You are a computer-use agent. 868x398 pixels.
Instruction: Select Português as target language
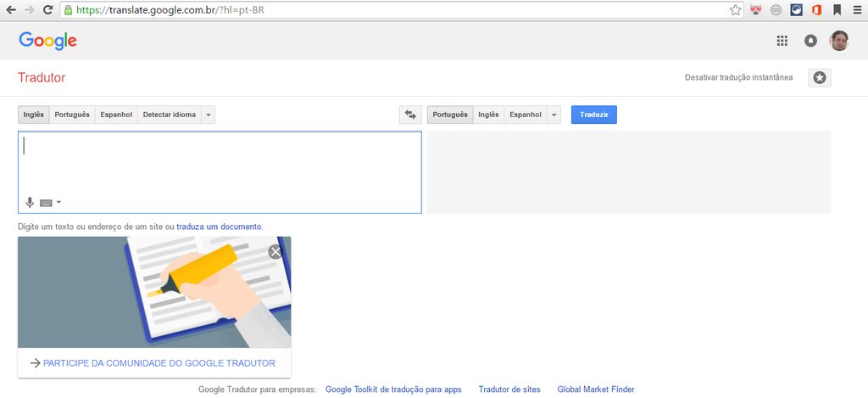click(x=450, y=115)
